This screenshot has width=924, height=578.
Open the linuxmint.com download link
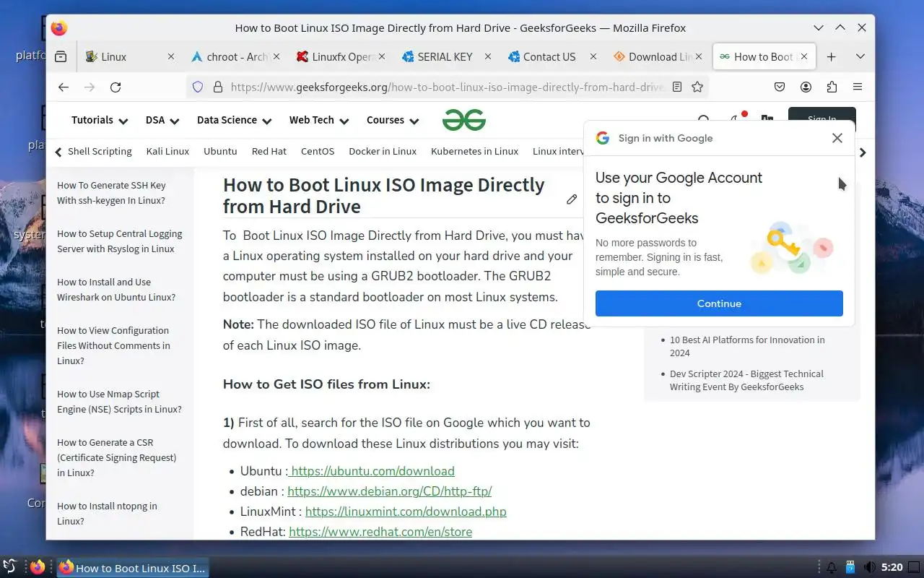[406, 512]
